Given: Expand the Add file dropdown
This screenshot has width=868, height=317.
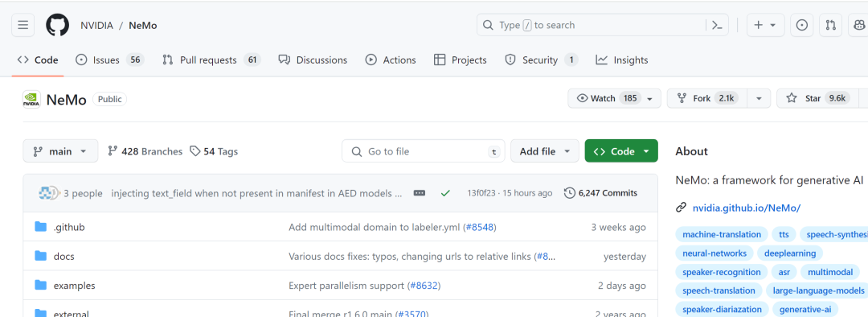Looking at the screenshot, I should [x=545, y=151].
